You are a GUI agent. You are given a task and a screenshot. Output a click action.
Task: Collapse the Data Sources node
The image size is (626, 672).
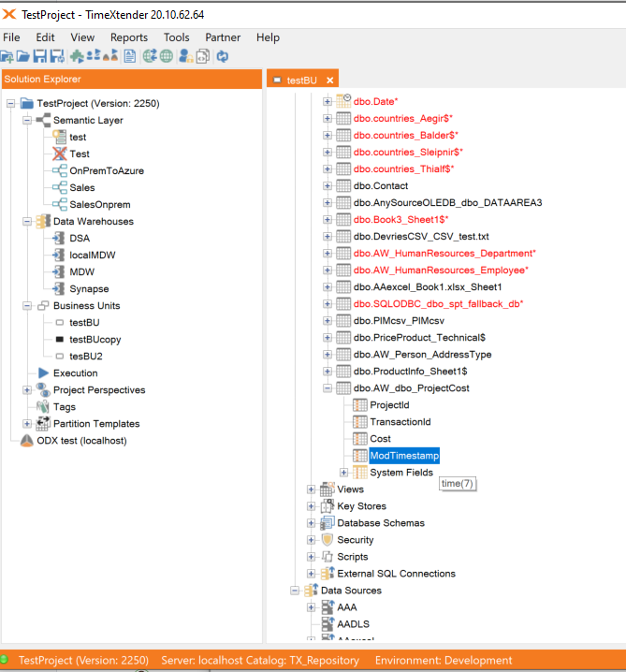coord(295,591)
